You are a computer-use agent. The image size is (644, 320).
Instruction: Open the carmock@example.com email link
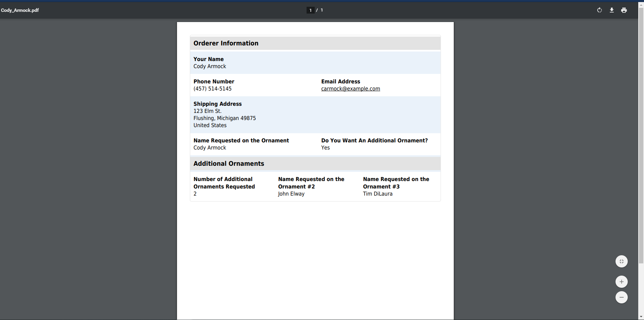pyautogui.click(x=350, y=89)
